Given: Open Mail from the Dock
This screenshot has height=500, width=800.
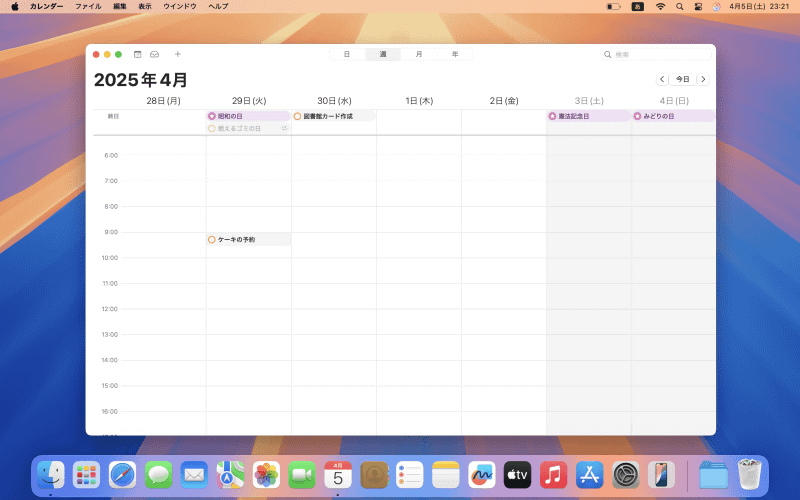Looking at the screenshot, I should pos(194,475).
